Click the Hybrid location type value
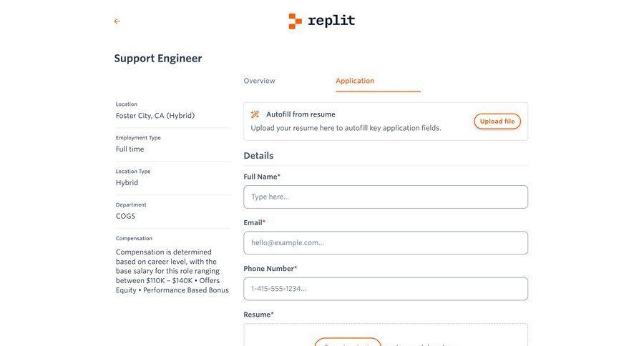Image resolution: width=644 pixels, height=346 pixels. tap(127, 182)
